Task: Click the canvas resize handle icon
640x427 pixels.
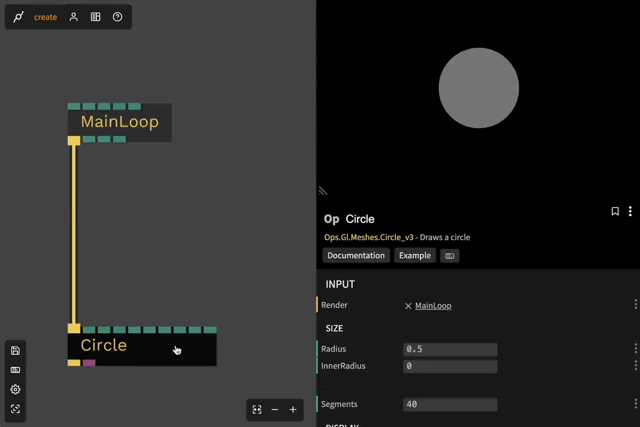Action: pos(323,191)
